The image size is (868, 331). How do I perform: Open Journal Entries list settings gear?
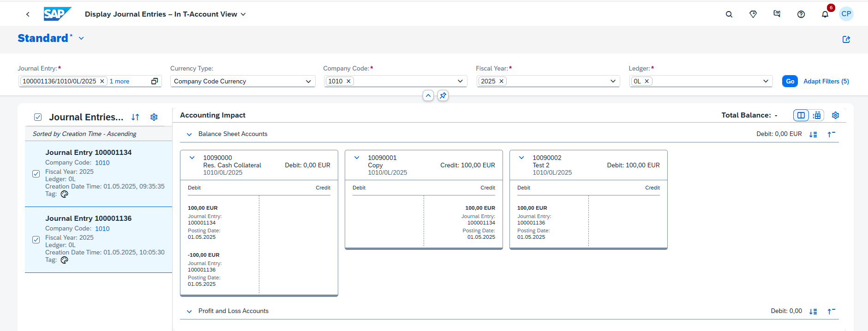point(154,117)
